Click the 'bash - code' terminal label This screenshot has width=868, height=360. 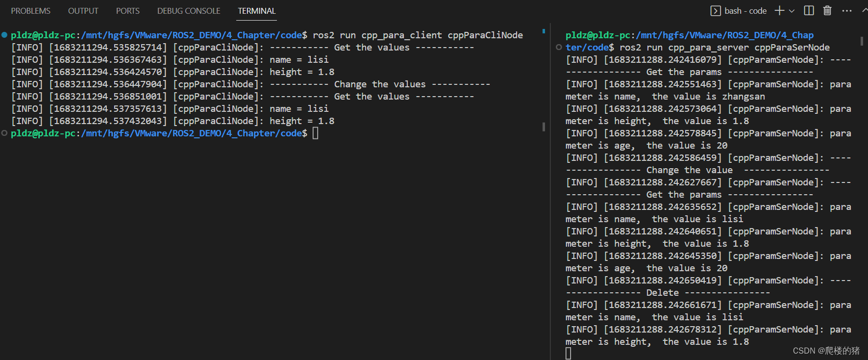(x=745, y=11)
